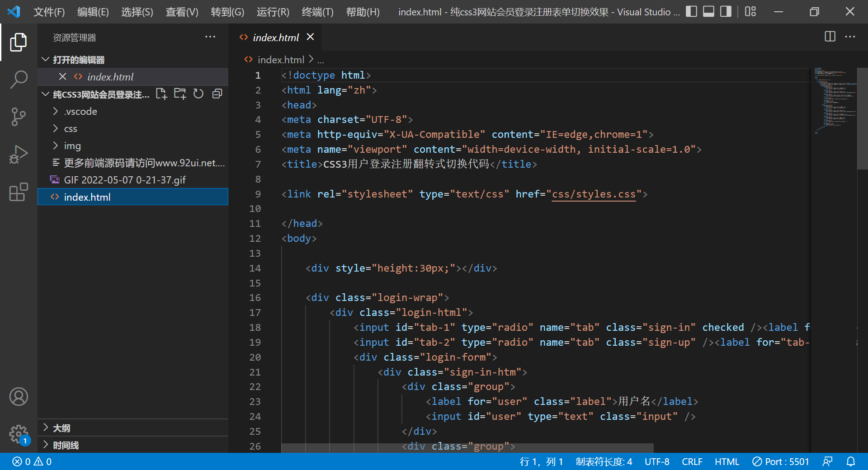Expand the 大纲 outline section
The width and height of the screenshot is (868, 470).
point(133,428)
